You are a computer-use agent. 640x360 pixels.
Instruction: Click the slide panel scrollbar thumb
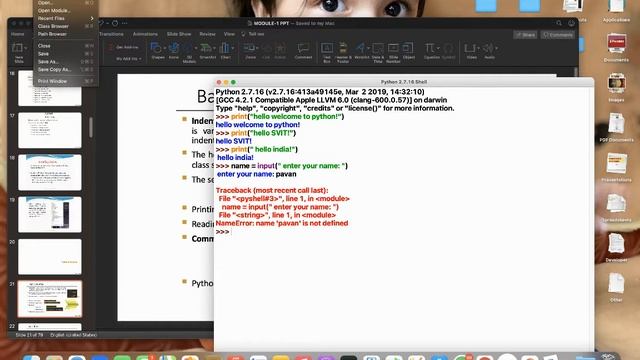tap(91, 127)
